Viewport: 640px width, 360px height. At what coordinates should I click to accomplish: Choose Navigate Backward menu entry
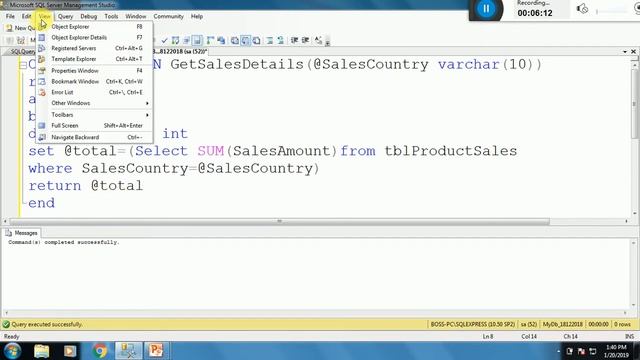(x=95, y=137)
